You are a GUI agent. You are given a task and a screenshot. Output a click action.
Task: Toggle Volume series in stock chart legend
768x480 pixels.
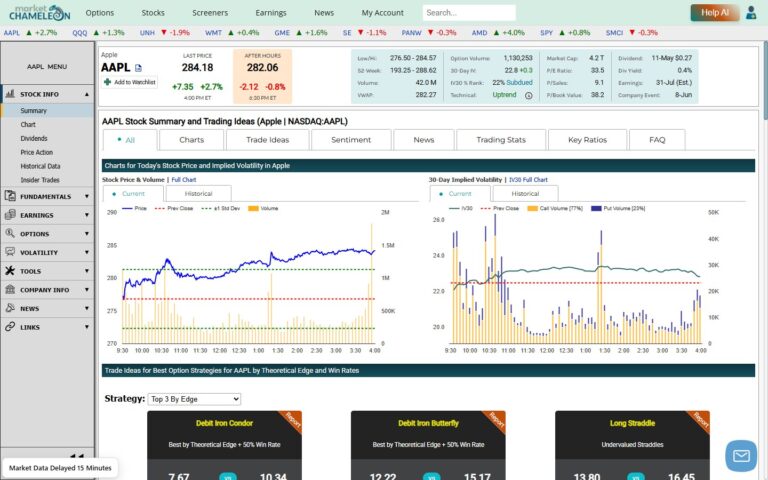[263, 208]
